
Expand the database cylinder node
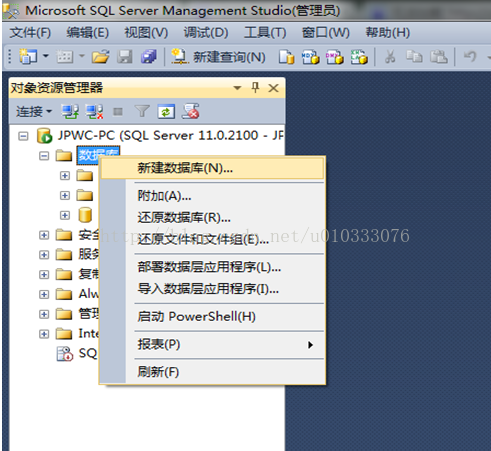coord(65,215)
